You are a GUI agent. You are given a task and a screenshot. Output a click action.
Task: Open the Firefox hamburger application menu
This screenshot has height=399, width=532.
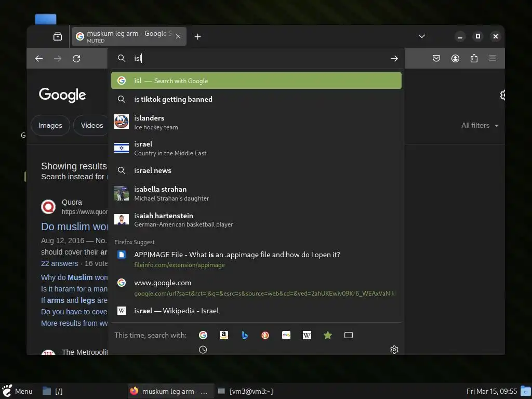coord(493,58)
